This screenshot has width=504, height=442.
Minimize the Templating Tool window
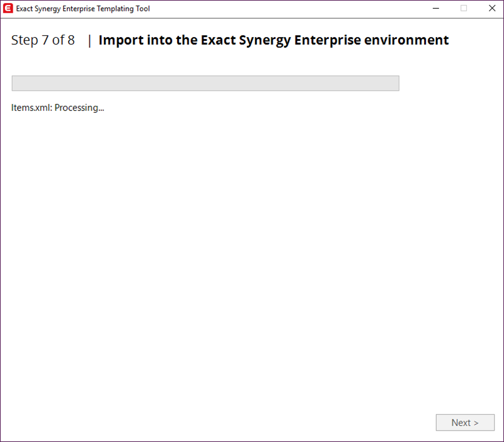(x=436, y=8)
